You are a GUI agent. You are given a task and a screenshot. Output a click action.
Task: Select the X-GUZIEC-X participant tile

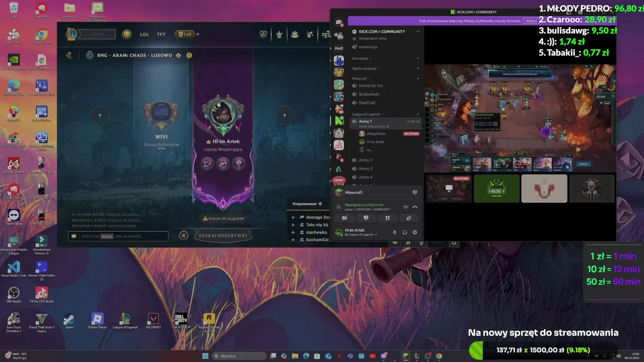[x=497, y=189]
